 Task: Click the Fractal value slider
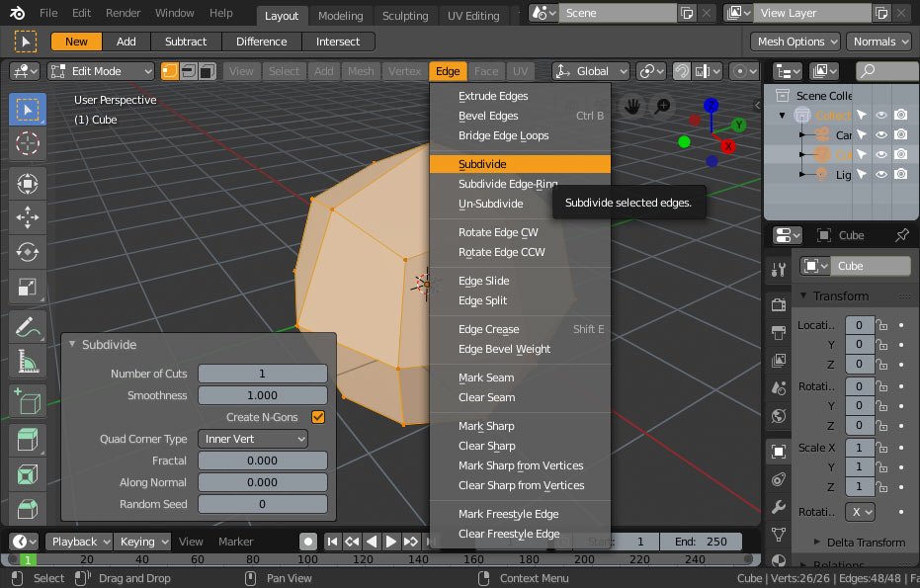262,461
